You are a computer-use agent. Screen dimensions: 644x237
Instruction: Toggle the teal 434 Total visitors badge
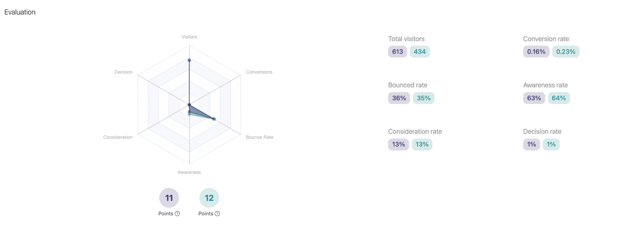pos(419,51)
